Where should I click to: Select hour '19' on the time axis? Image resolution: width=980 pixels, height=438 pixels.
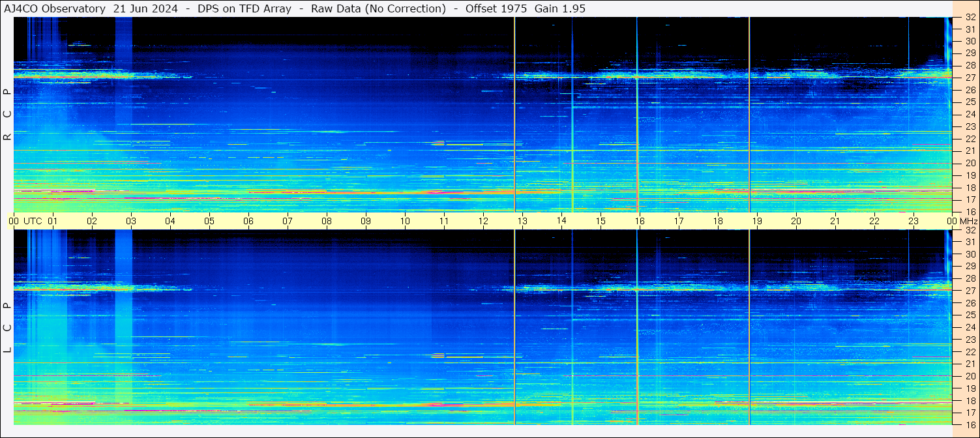pos(757,221)
